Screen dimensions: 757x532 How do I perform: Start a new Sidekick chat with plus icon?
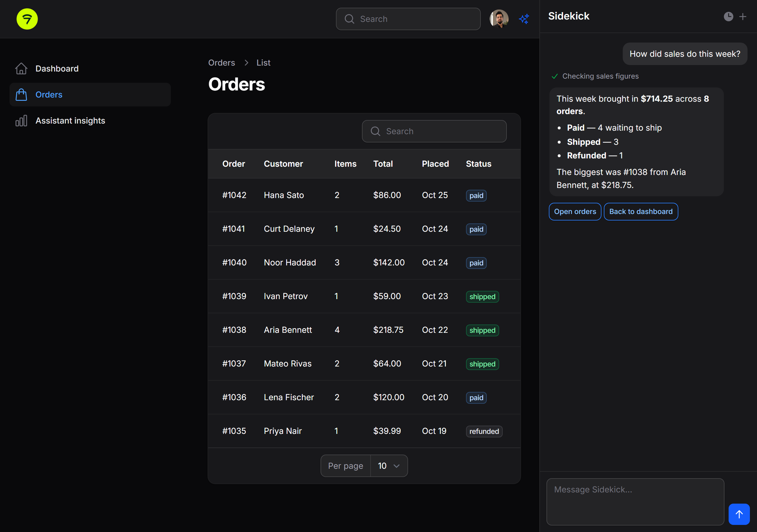point(743,16)
